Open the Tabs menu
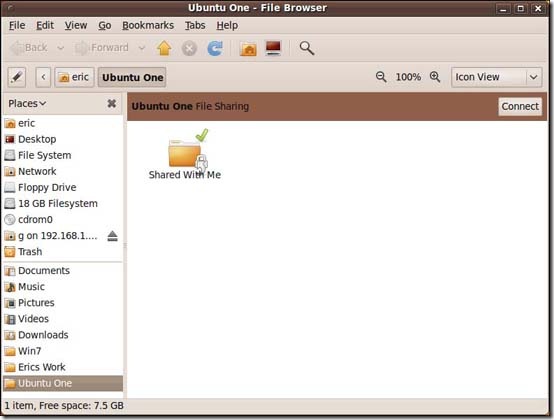Viewport: 554px width, 420px height. click(195, 25)
